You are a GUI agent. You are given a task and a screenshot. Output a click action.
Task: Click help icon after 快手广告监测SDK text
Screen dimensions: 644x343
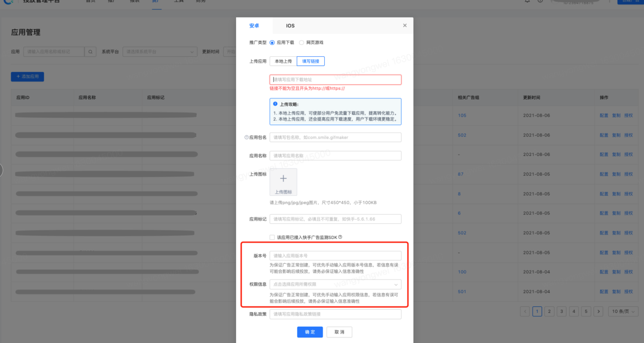[x=340, y=237]
